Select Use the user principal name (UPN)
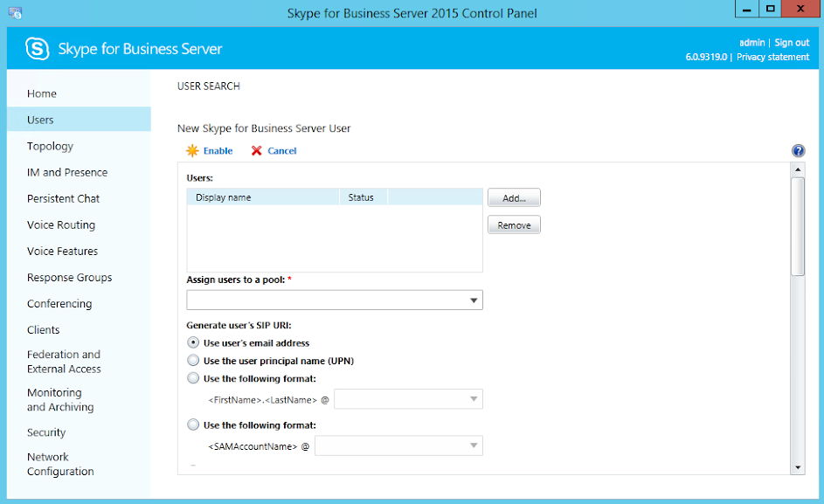The height and width of the screenshot is (504, 824). [x=193, y=361]
